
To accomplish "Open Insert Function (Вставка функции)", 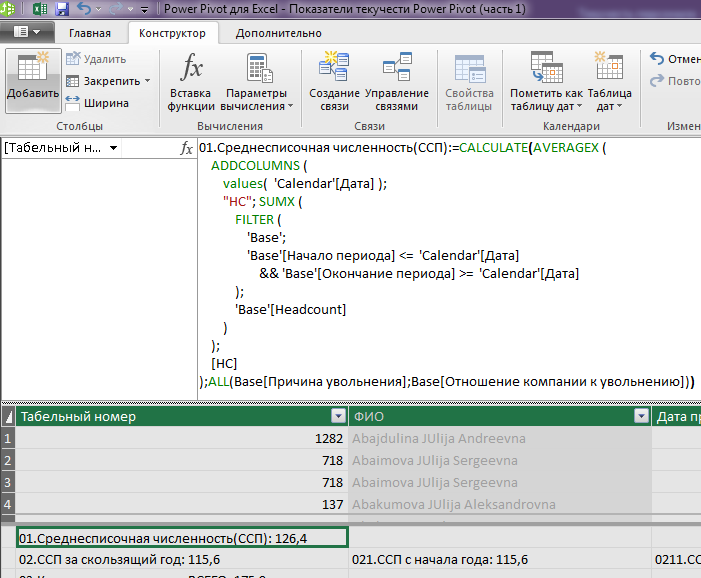I will [x=191, y=81].
